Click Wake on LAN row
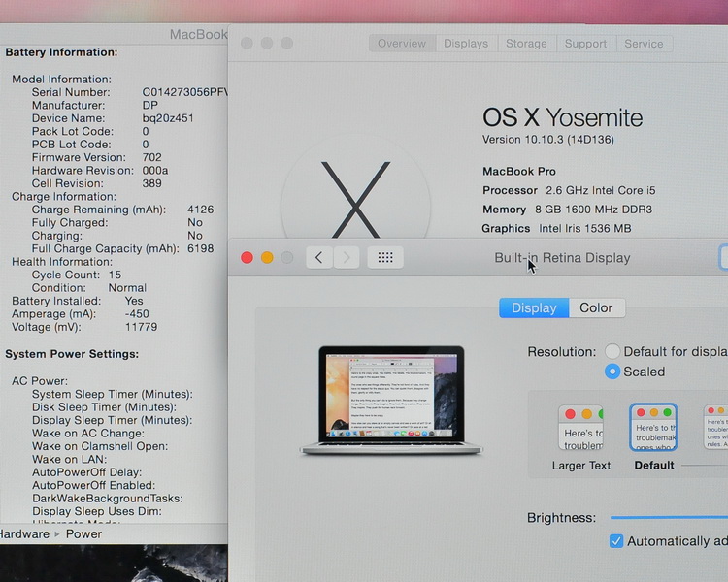 click(x=69, y=459)
